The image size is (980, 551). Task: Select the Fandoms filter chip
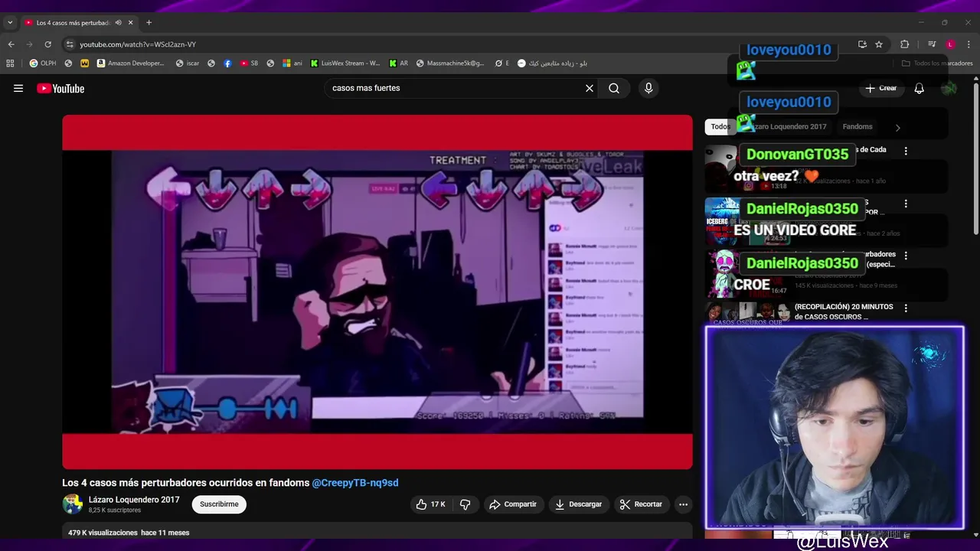pos(857,126)
